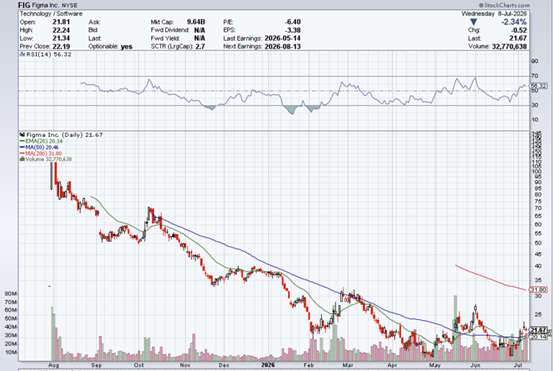Image resolution: width=553 pixels, height=371 pixels.
Task: Click the Jul label on the time axis
Action: tap(518, 365)
